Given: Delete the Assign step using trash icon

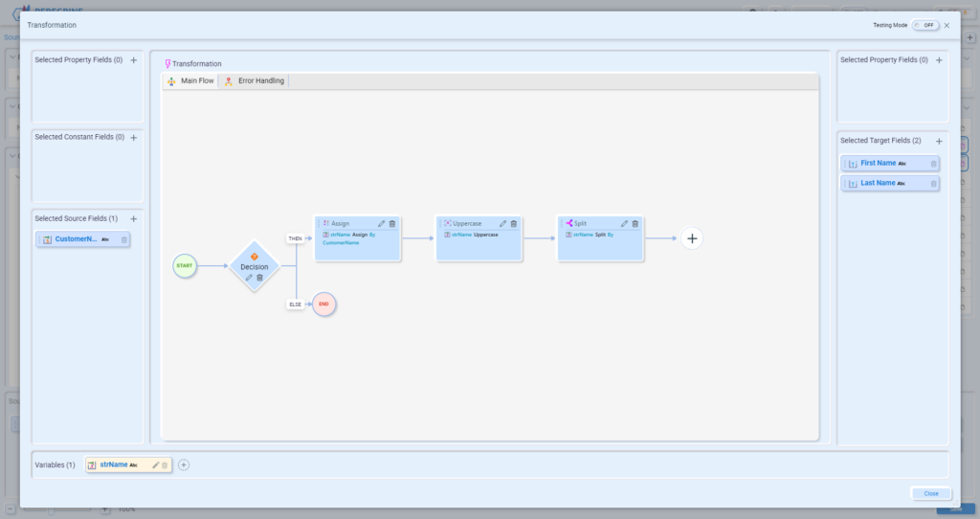Looking at the screenshot, I should (391, 223).
